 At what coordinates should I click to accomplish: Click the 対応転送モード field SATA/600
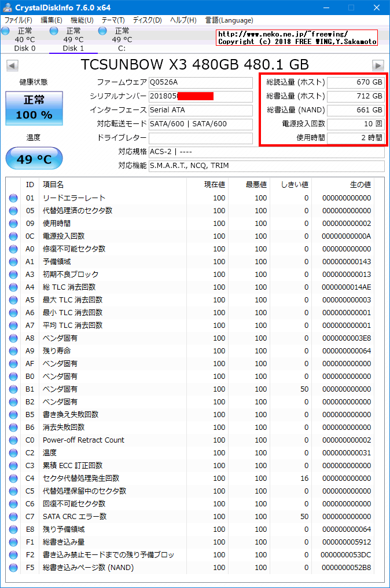[x=201, y=124]
